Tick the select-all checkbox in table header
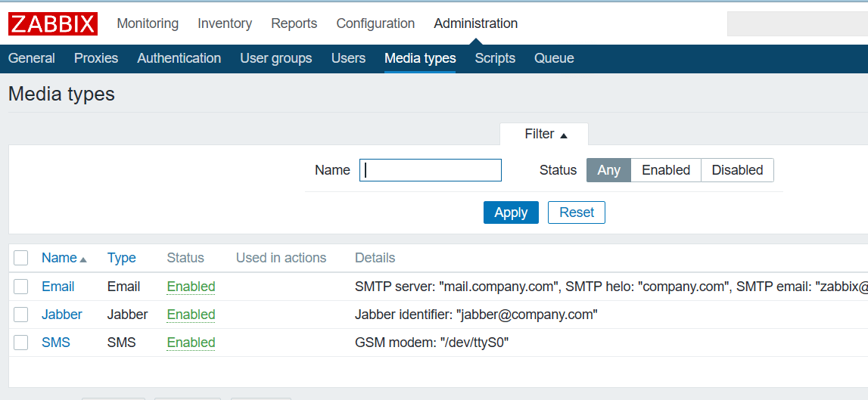Viewport: 868px width, 400px height. (x=21, y=258)
